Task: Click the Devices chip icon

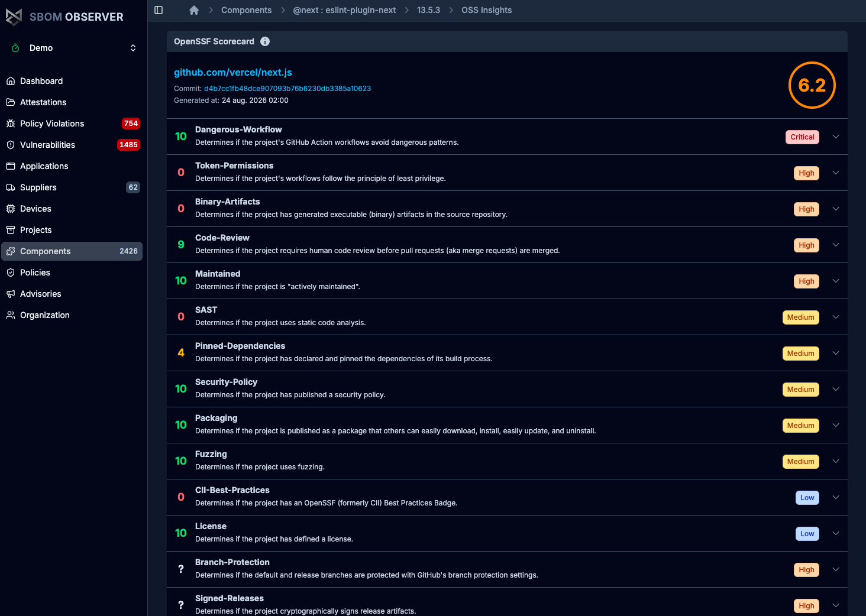Action: 11,209
